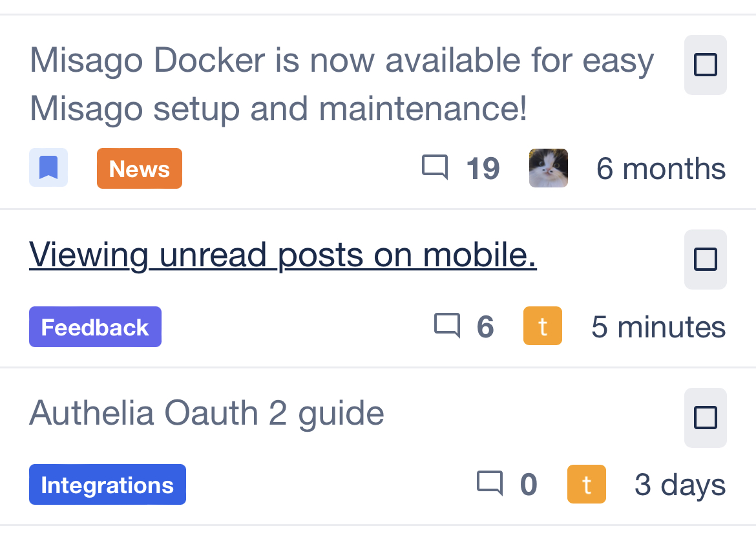Open 'Viewing unread posts on mobile.' thread
Screen dimensions: 756x541
click(x=282, y=255)
